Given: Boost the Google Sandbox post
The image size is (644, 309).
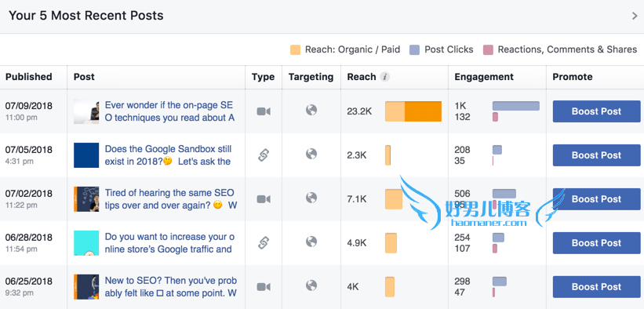Looking at the screenshot, I should [596, 155].
